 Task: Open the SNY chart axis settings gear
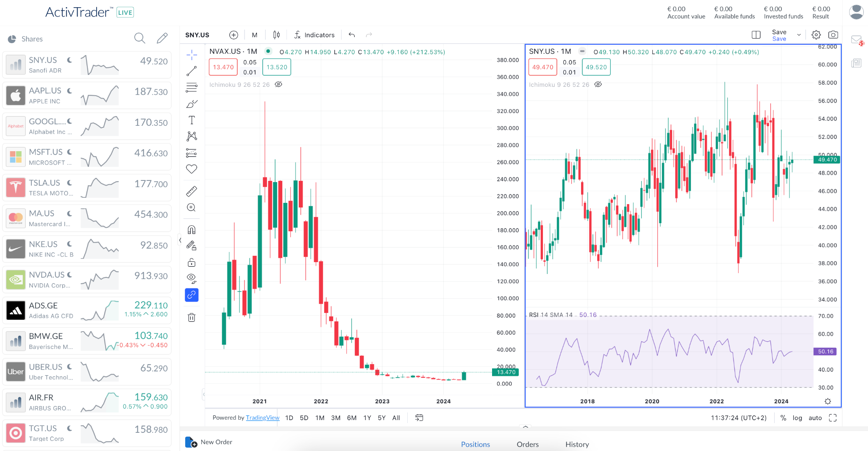tap(828, 401)
